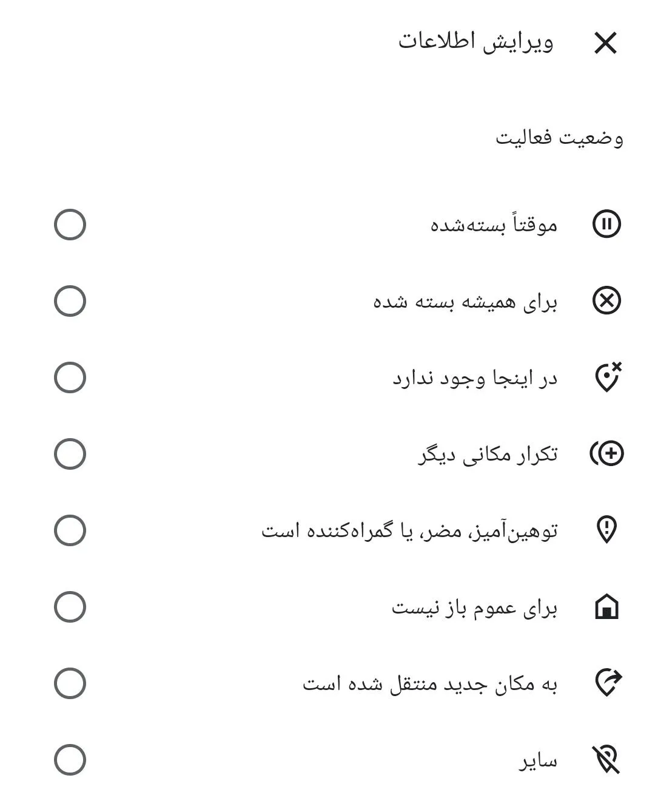
Task: Select the "برای عموم باز نیست" radio button
Action: [x=70, y=607]
